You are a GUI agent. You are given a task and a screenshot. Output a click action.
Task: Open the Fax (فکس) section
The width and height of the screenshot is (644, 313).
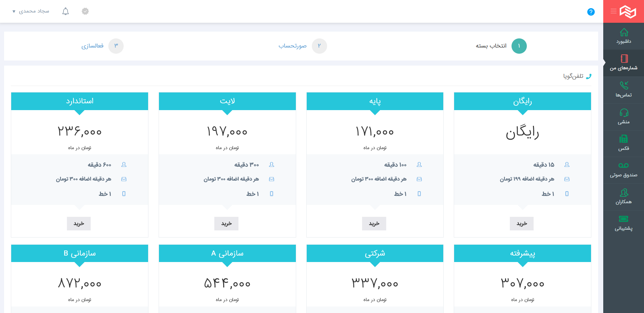click(624, 139)
